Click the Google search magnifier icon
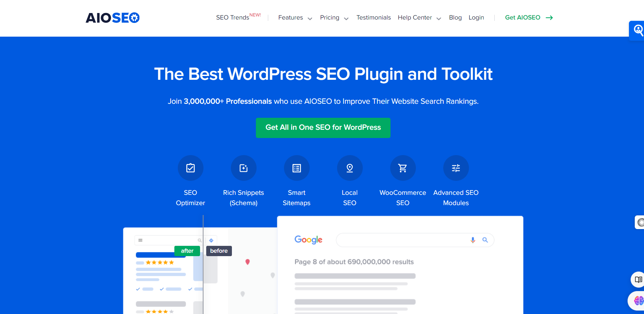 pyautogui.click(x=485, y=240)
